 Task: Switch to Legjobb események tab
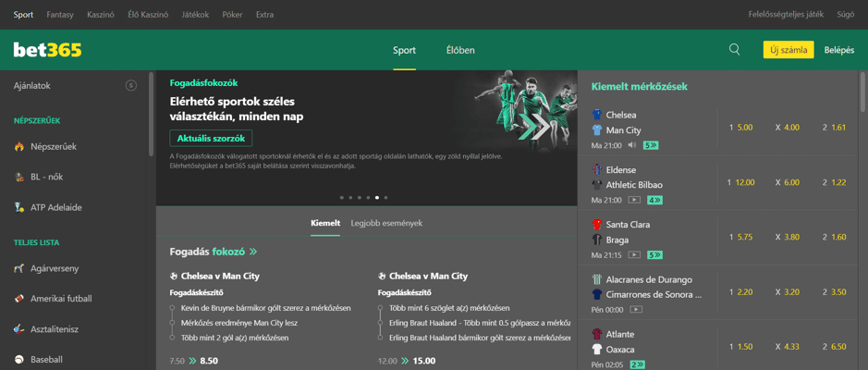point(386,223)
